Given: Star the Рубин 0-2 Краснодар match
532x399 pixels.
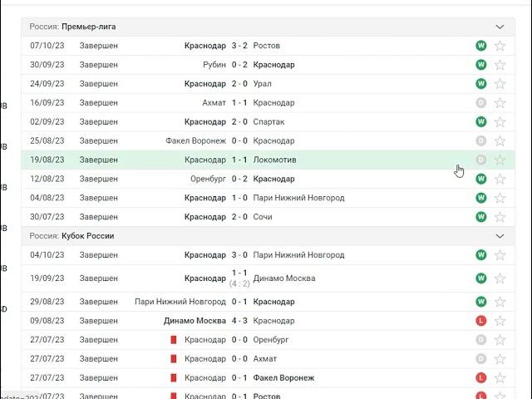Looking at the screenshot, I should click(500, 65).
